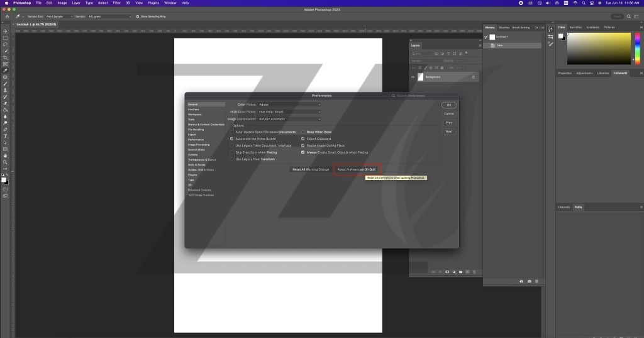644x338 pixels.
Task: Enable the Beep When Done checkbox
Action: tap(303, 132)
